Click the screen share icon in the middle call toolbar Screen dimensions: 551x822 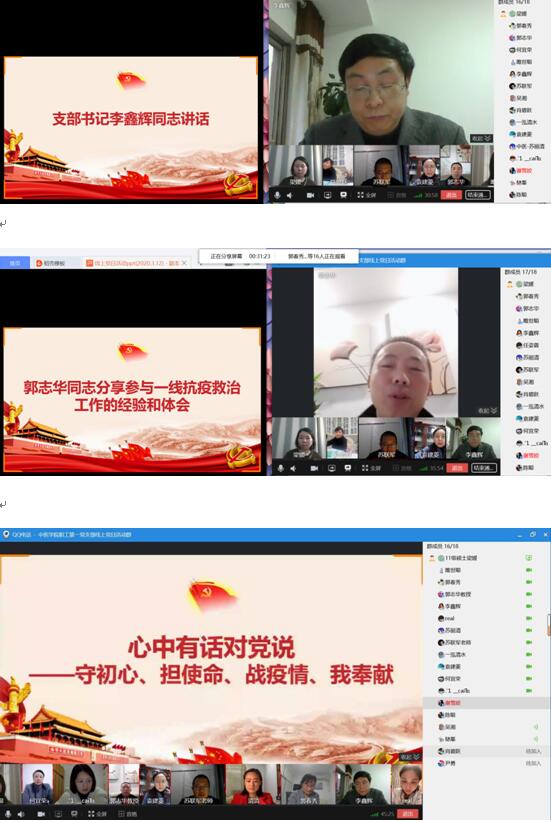point(331,468)
